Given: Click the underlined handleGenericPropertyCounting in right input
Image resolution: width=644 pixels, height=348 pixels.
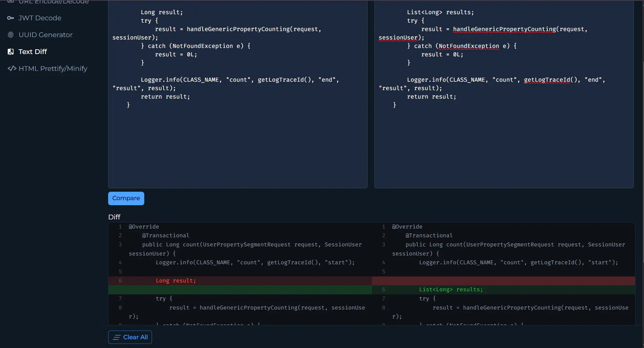Looking at the screenshot, I should click(x=504, y=29).
